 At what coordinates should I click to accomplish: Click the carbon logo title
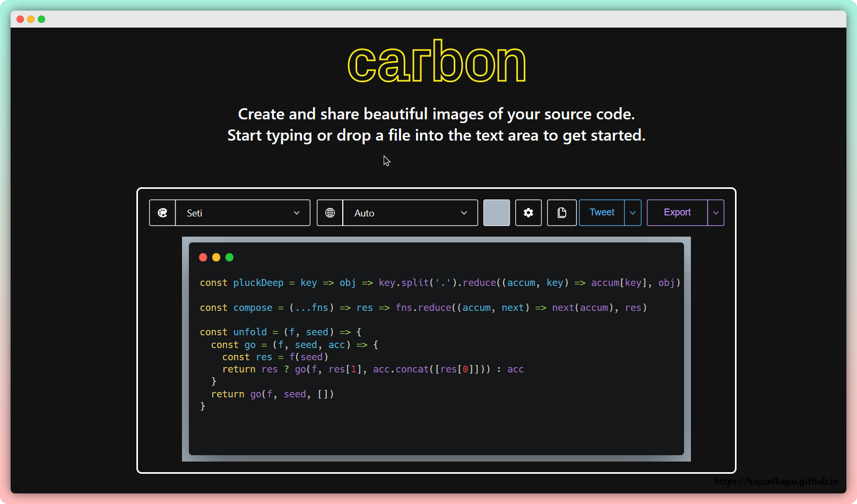point(436,63)
